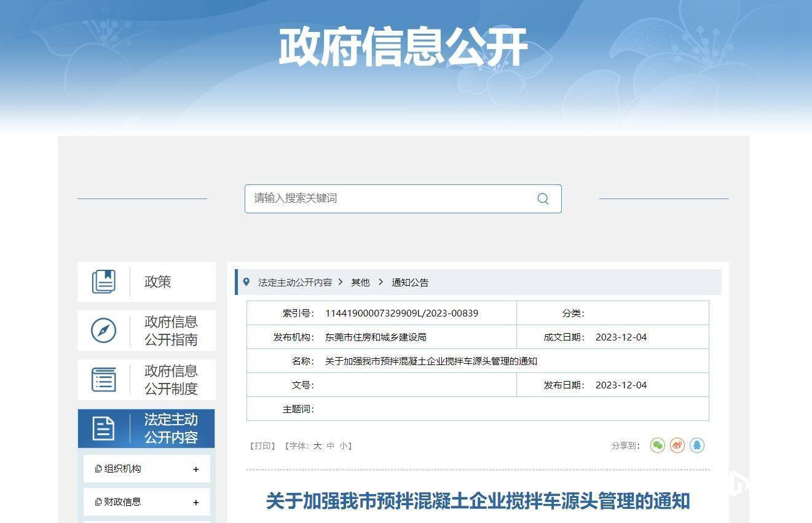812x523 pixels.
Task: Go to 其他 breadcrumb link
Action: pyautogui.click(x=360, y=282)
